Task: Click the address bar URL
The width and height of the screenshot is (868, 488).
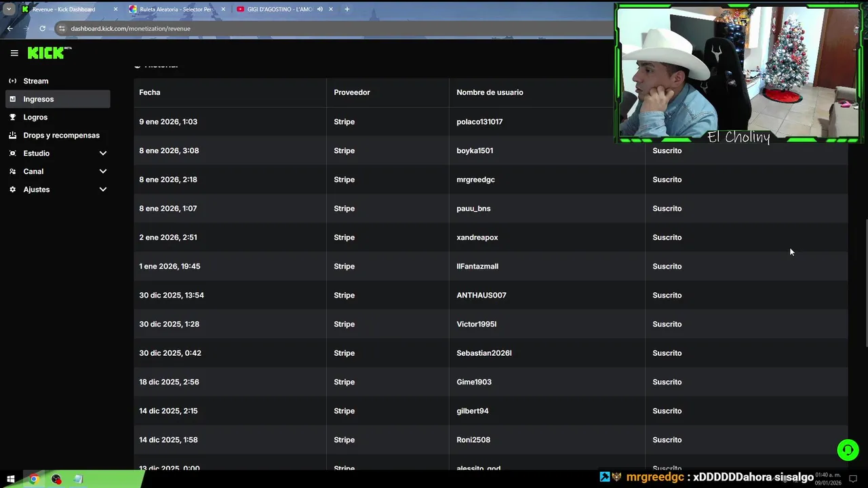Action: pos(130,28)
